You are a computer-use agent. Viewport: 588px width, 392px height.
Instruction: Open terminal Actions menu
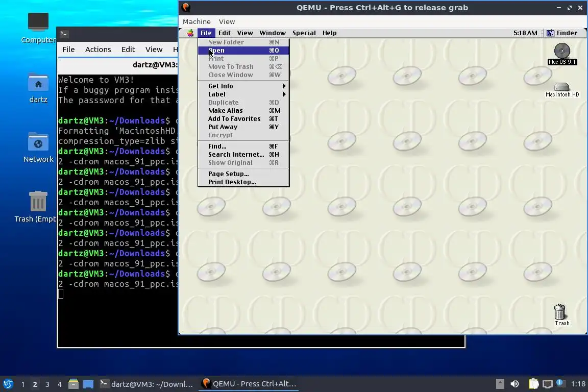98,50
